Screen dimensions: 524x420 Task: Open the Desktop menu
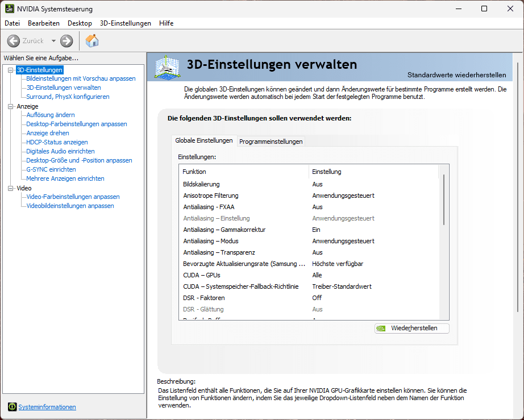click(80, 23)
